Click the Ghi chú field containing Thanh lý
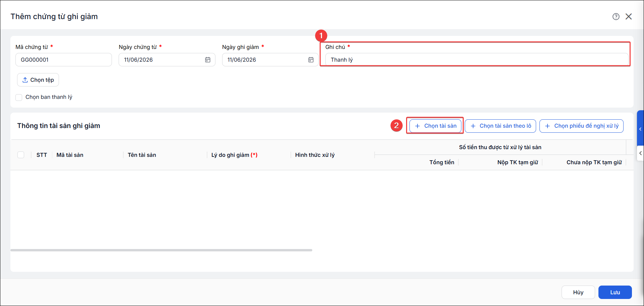This screenshot has height=306, width=644. point(477,60)
